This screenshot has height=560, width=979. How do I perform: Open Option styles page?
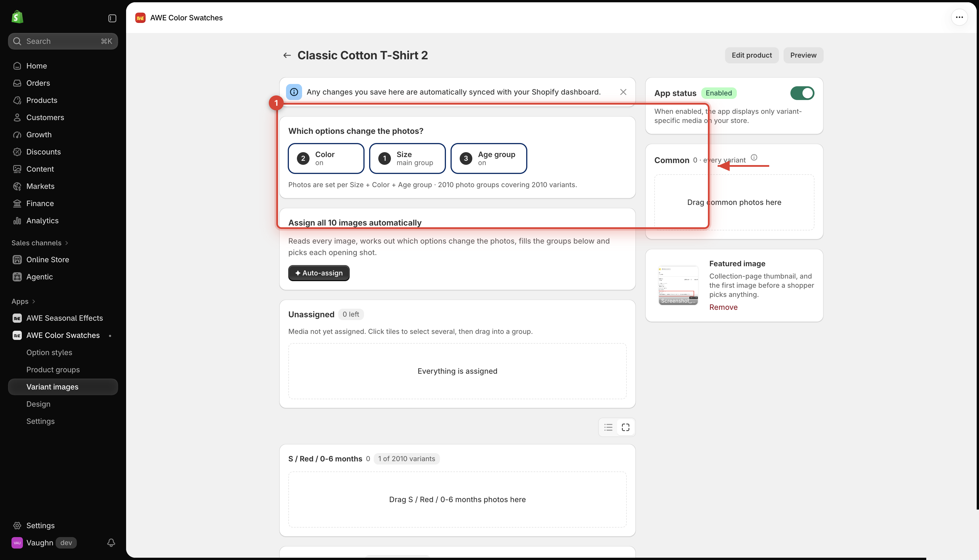pos(63,353)
